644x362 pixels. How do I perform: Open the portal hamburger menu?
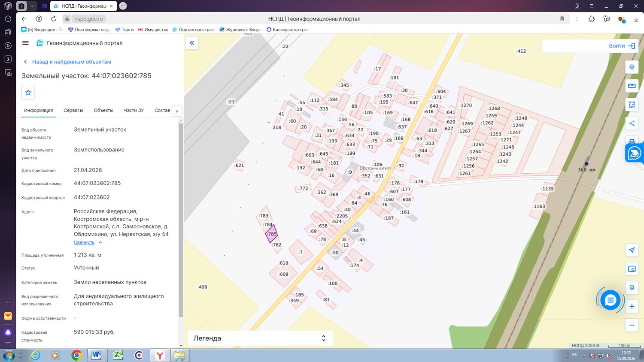point(25,43)
